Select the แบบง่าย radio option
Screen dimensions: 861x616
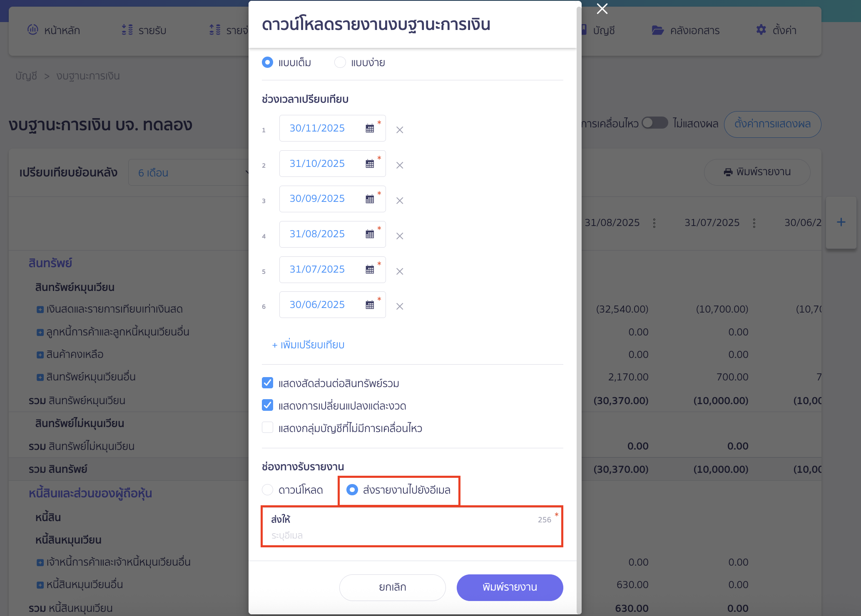(x=340, y=62)
